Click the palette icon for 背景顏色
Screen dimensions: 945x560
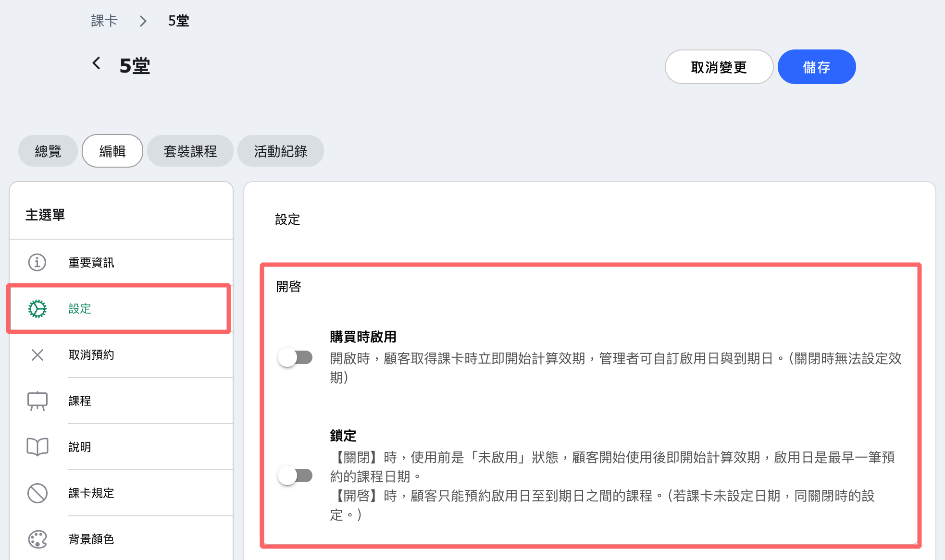click(37, 539)
